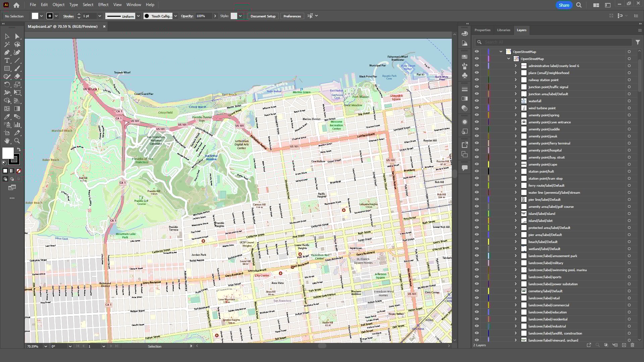Select the Type tool
This screenshot has height=362, width=644.
point(7,60)
